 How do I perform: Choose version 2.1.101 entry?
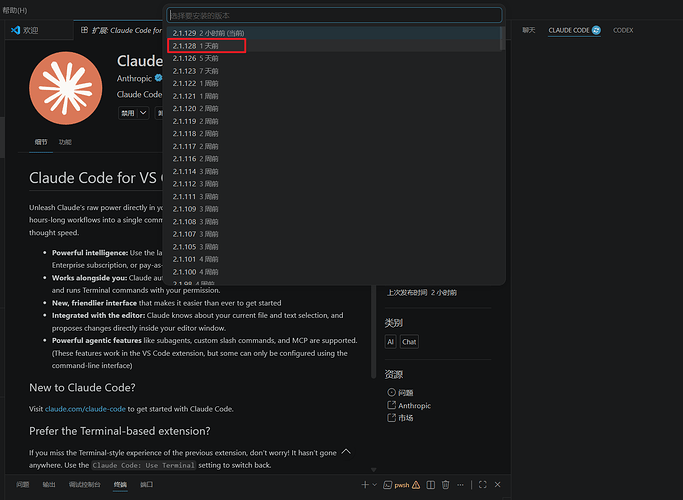coord(334,259)
